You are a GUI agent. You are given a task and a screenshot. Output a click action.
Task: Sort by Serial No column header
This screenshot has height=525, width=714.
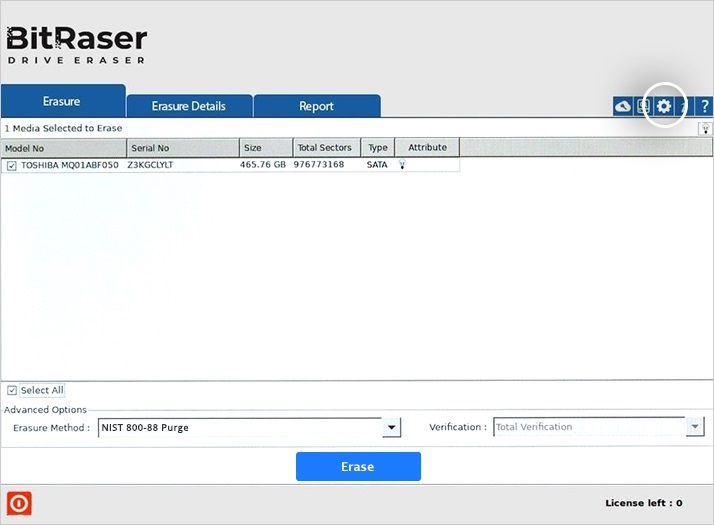(183, 148)
